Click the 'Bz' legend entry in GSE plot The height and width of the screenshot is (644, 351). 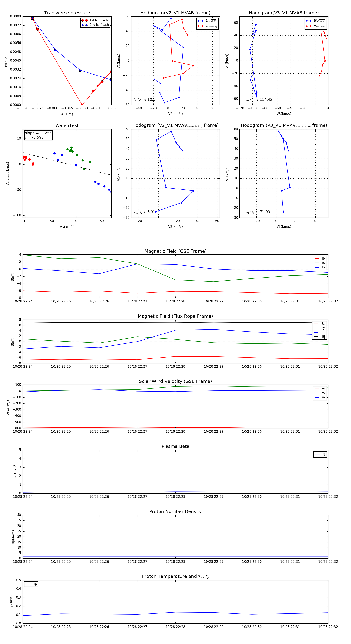320,267
